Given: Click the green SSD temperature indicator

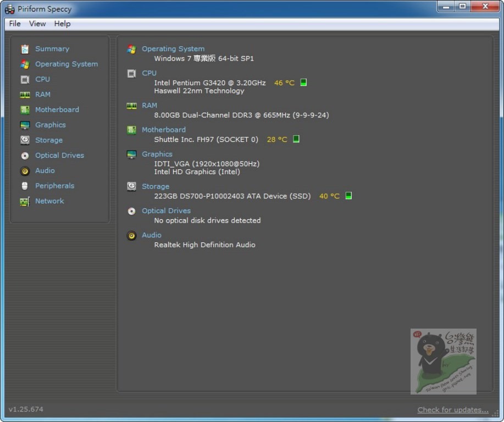Looking at the screenshot, I should click(x=348, y=196).
